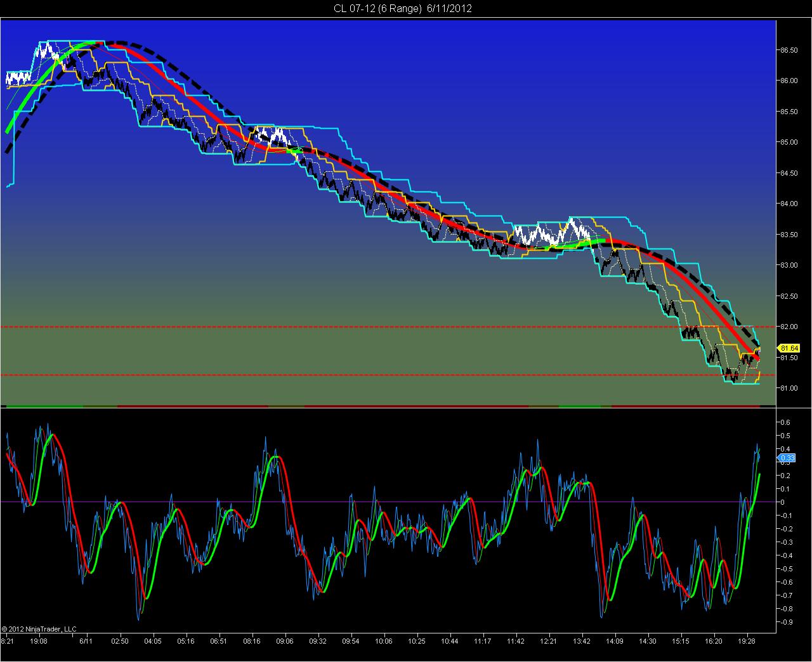Click the 0.6 indicator scale label

tap(785, 422)
